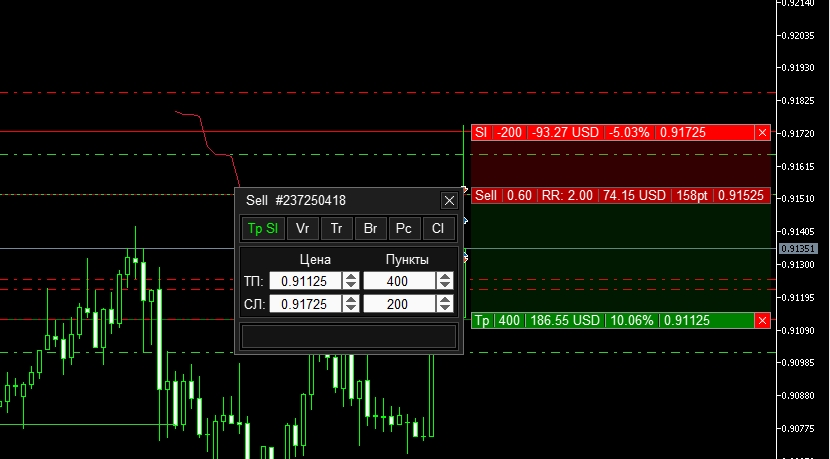Viewport: 830px width, 459px height.
Task: Remove the Tp take-profit line via X
Action: tap(762, 321)
